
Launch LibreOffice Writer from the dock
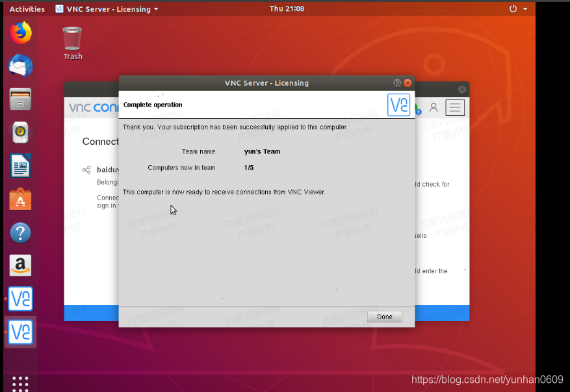tap(20, 166)
